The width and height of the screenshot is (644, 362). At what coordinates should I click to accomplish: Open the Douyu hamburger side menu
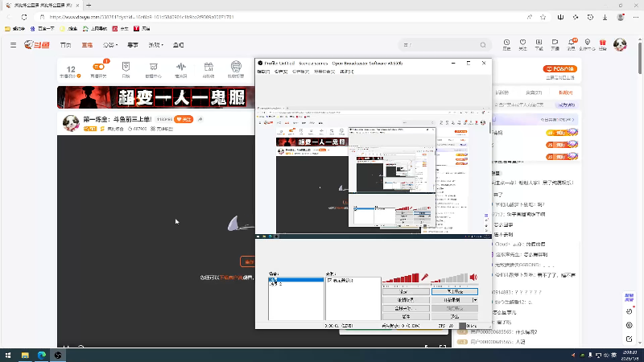[x=13, y=45]
